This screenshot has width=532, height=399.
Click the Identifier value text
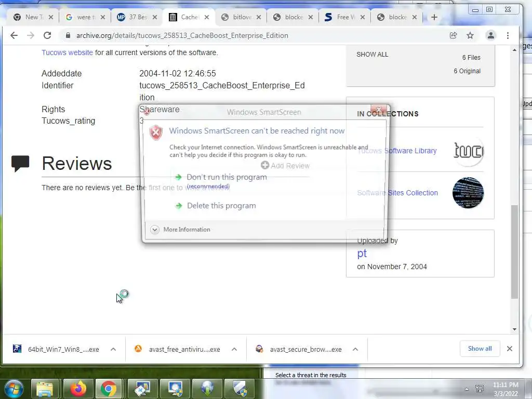click(222, 91)
